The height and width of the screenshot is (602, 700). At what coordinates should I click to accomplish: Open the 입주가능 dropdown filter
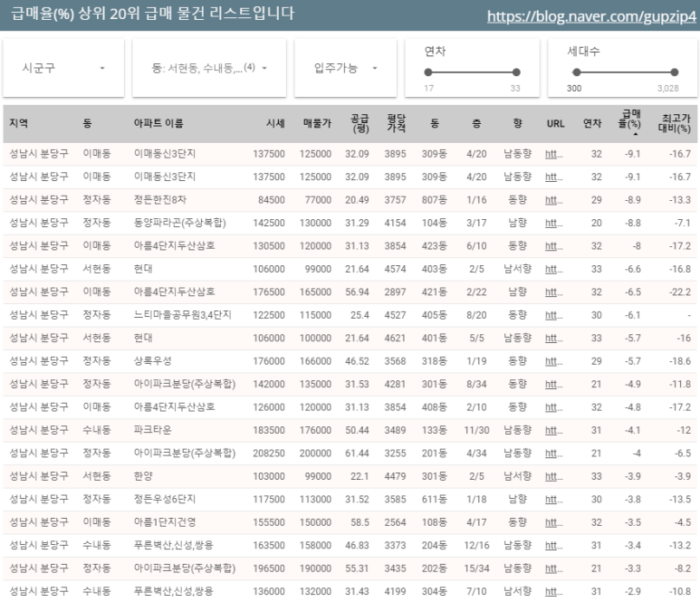345,68
